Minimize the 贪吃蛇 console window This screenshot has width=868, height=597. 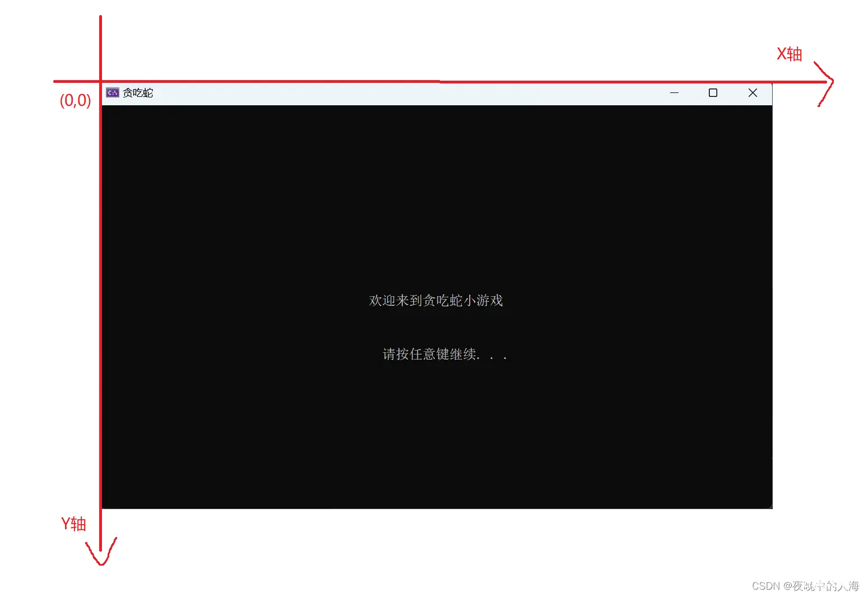[x=674, y=93]
